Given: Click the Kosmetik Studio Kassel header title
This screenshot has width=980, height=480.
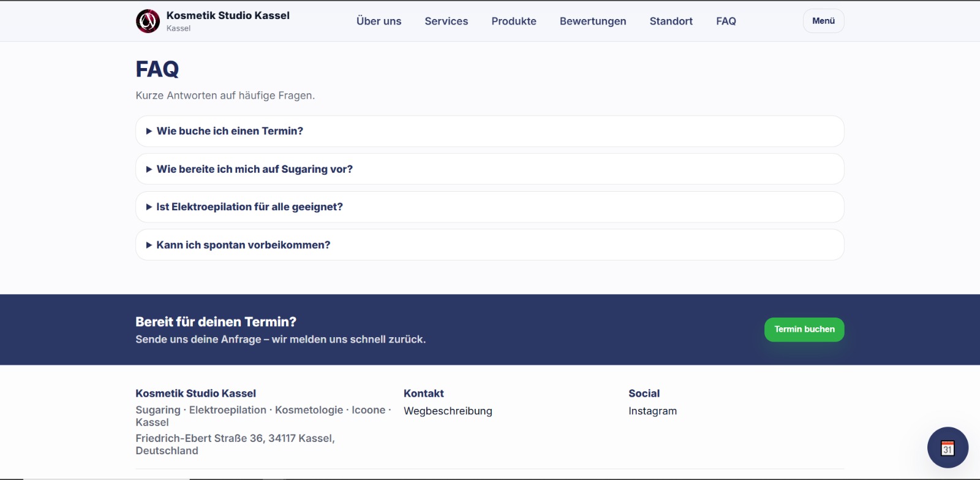Looking at the screenshot, I should [228, 16].
